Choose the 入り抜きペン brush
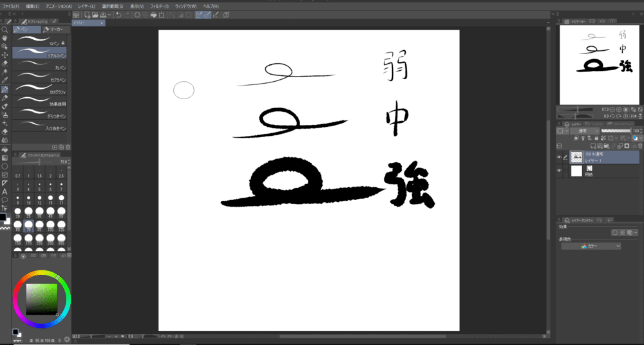The height and width of the screenshot is (345, 644). click(x=39, y=126)
